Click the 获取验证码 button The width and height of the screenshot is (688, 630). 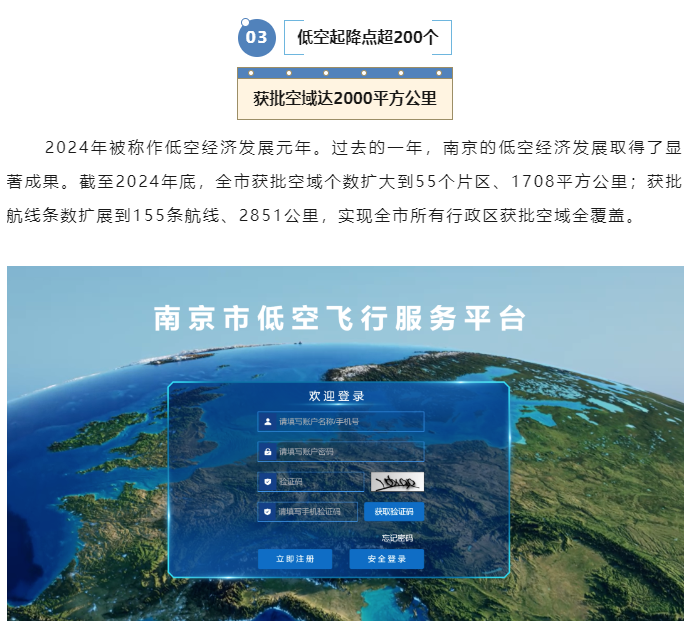coord(394,512)
